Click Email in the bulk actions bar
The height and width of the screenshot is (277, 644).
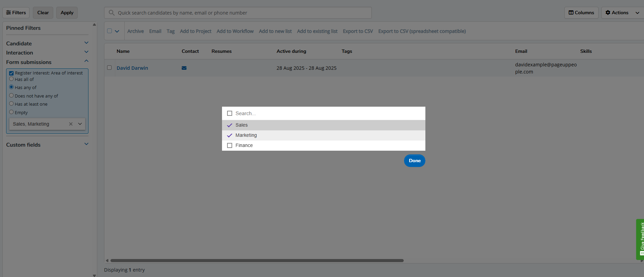pyautogui.click(x=155, y=31)
